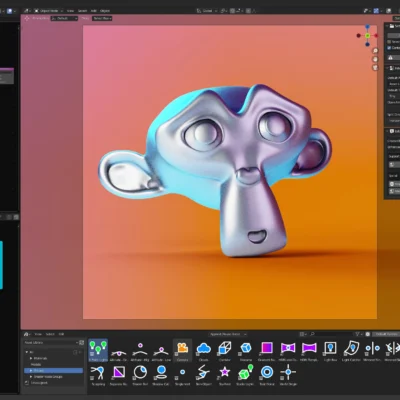Select the Diorama cube asset
The height and width of the screenshot is (400, 400).
coord(246,350)
